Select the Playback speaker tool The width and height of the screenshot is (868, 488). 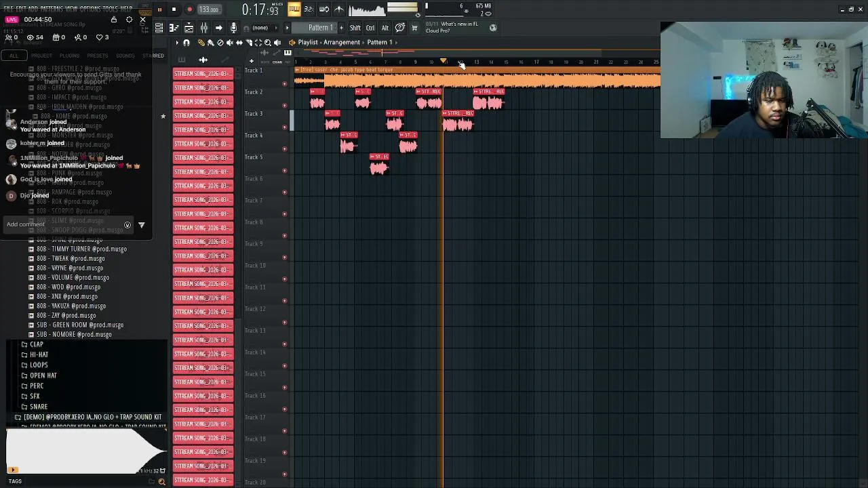click(277, 42)
